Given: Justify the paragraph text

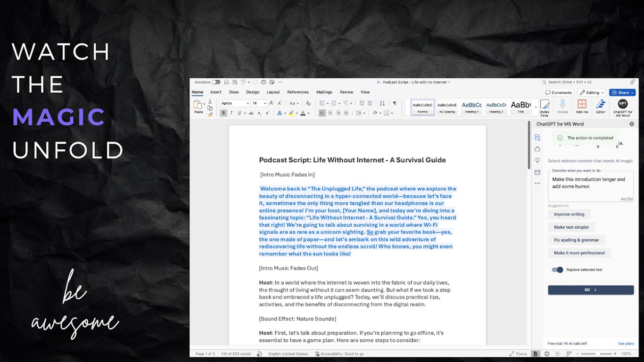Looking at the screenshot, I should pos(346,113).
